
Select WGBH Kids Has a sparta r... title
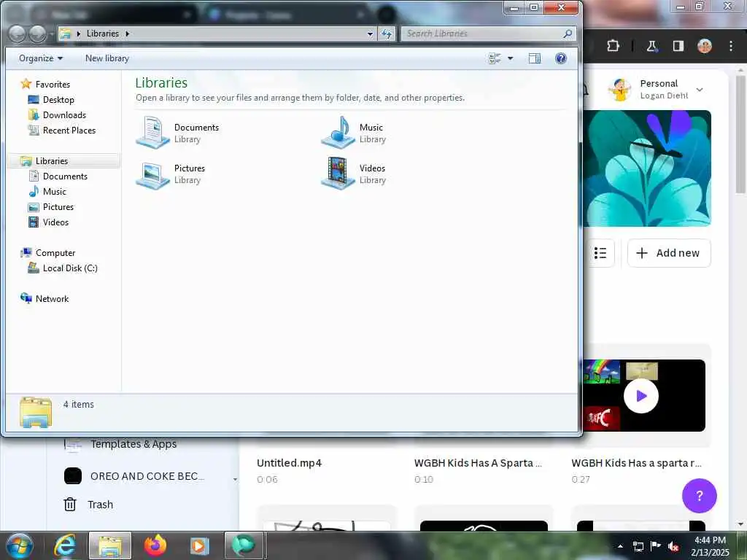click(636, 463)
